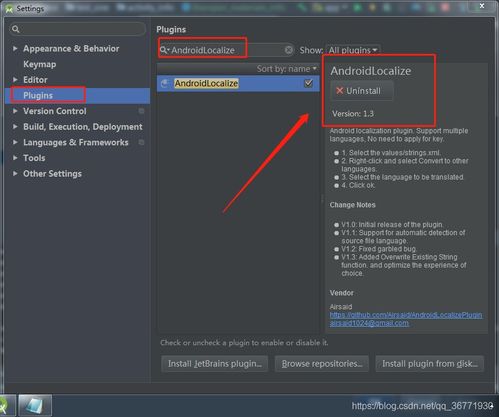Click the red X Uninstall icon
This screenshot has height=417, width=499.
tap(340, 91)
